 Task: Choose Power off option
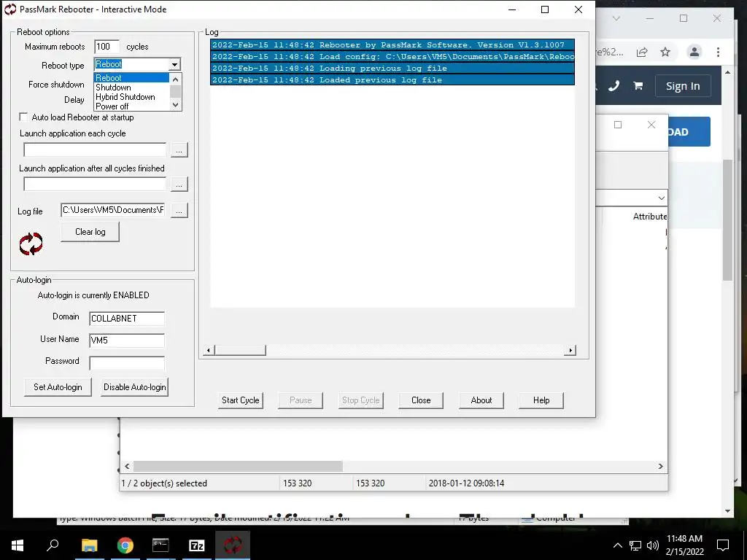coord(131,106)
